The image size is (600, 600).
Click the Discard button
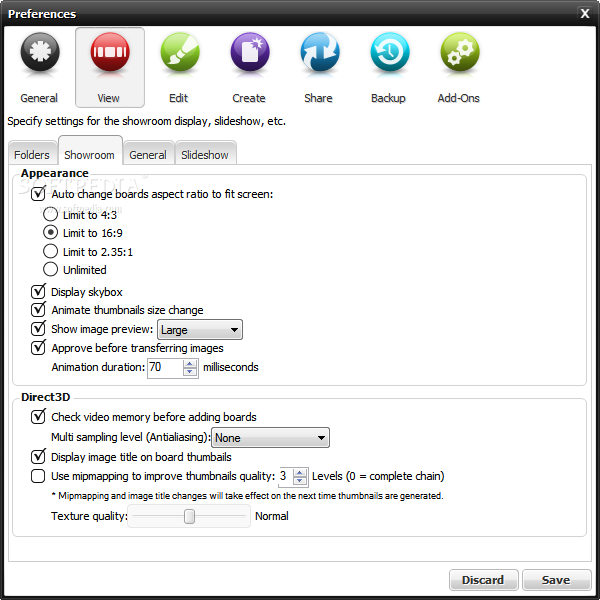pos(483,580)
